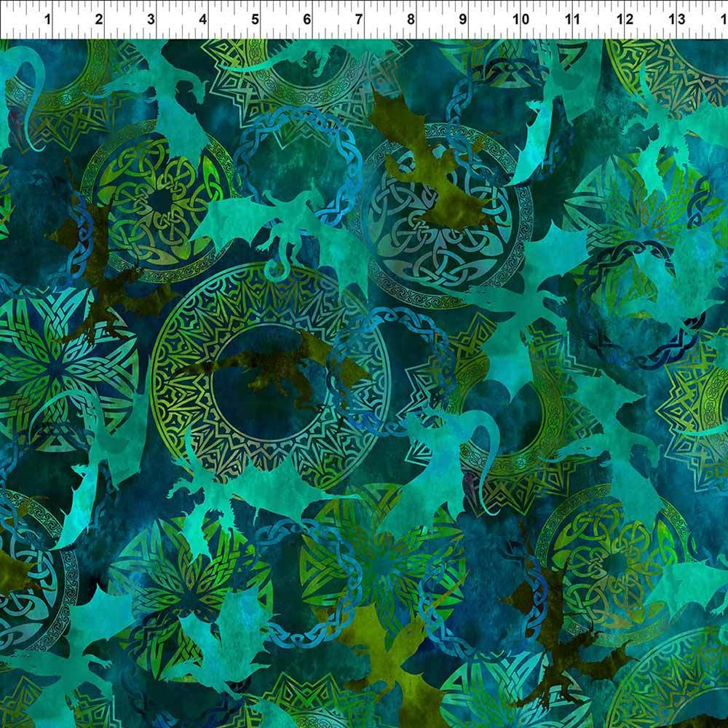
Task: Click the number 9 on the ruler
Action: click(463, 20)
